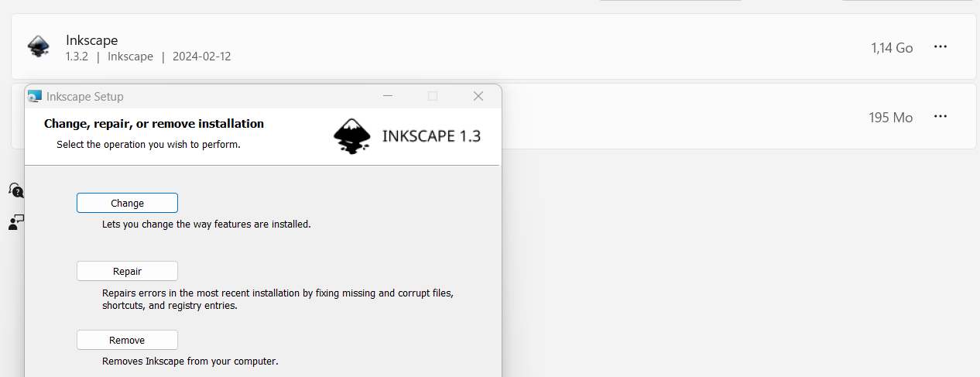Open the three-dots menu for Inkscape app entry
The height and width of the screenshot is (377, 980).
[941, 46]
